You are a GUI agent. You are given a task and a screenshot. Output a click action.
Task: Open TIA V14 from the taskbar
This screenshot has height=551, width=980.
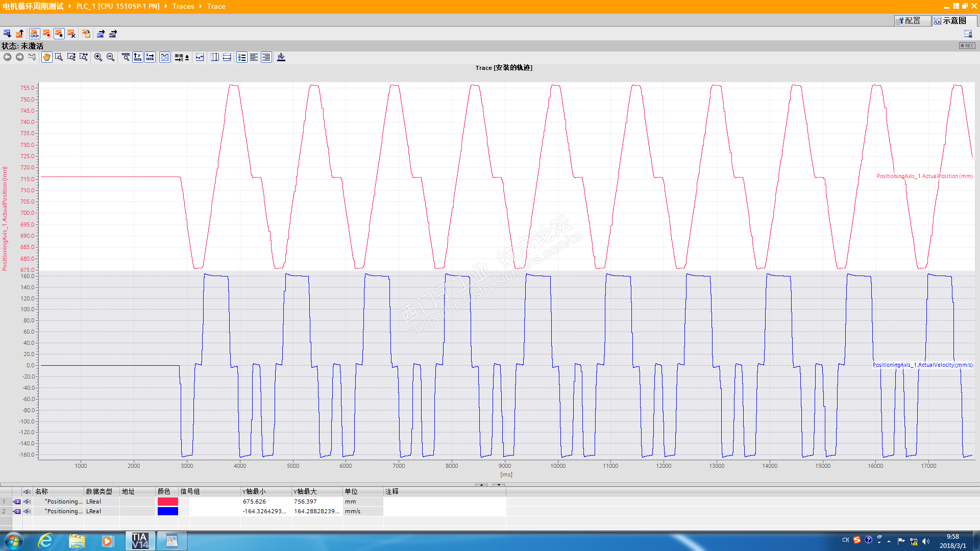(139, 541)
